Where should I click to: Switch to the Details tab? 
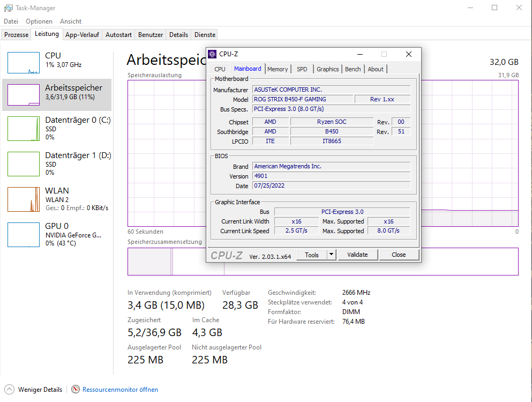click(178, 35)
